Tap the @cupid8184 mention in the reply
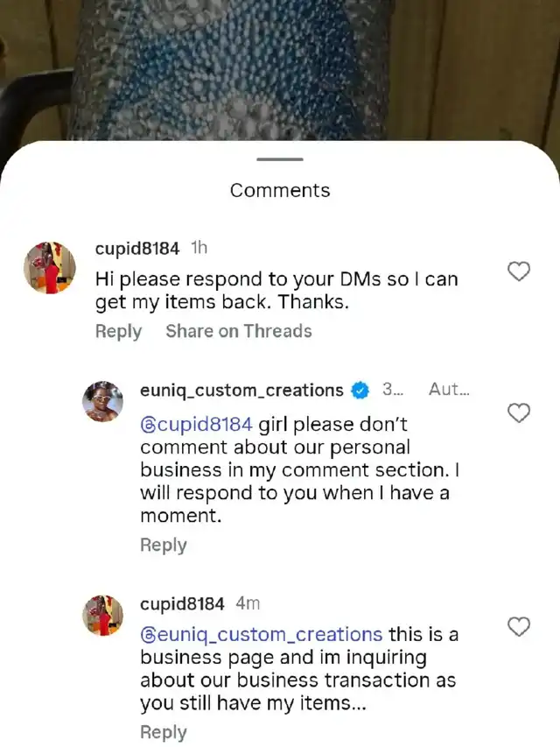The width and height of the screenshot is (560, 747). tap(197, 424)
